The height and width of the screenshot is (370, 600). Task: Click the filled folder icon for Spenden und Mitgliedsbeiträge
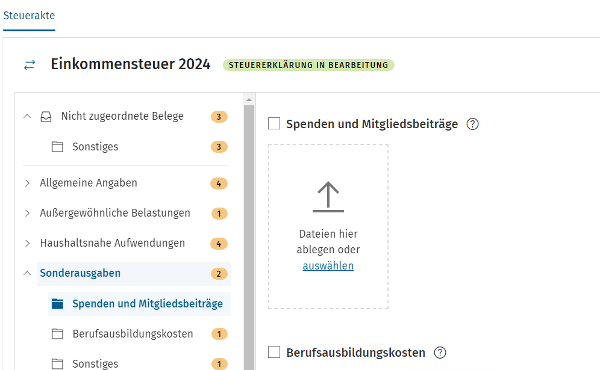(x=57, y=303)
